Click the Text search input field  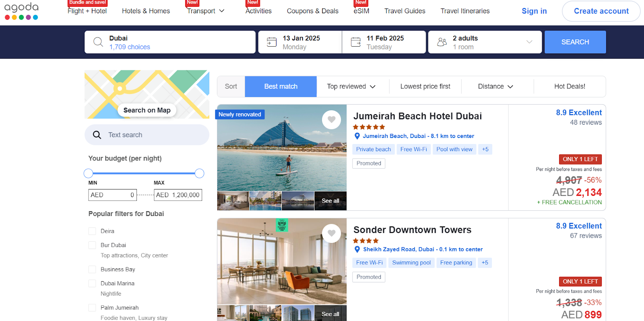[147, 135]
